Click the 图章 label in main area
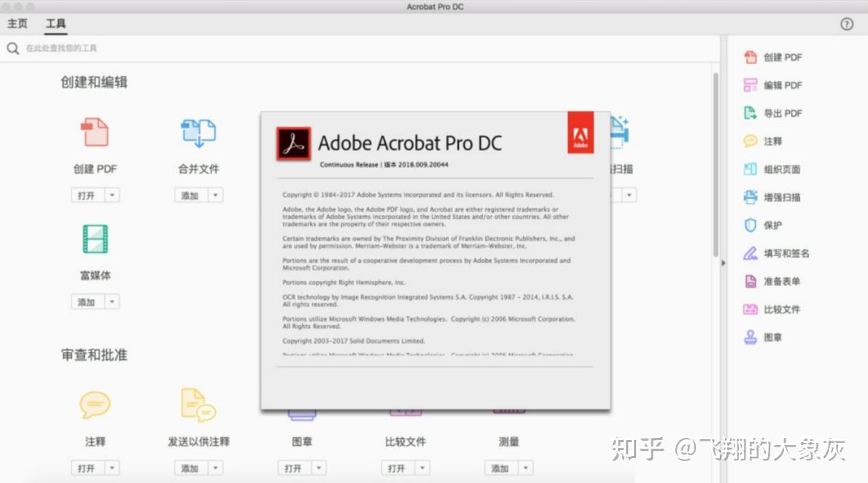The width and height of the screenshot is (868, 483). tap(302, 441)
